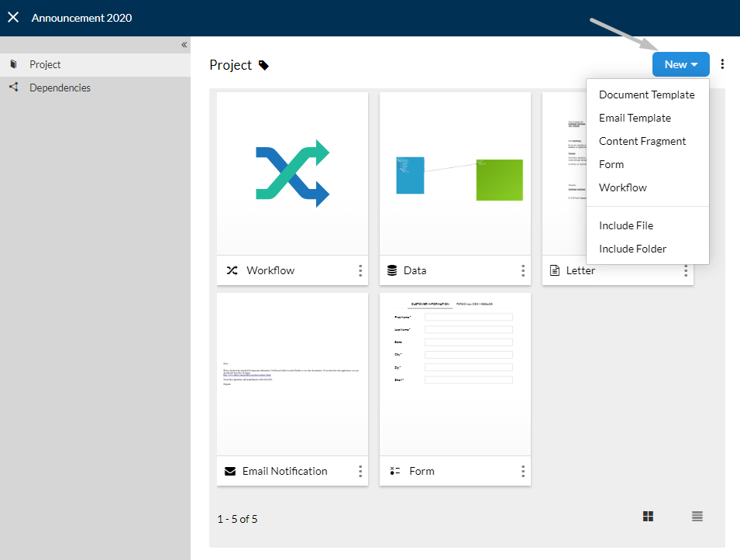Click the Dependencies graph icon
This screenshot has height=560, width=740.
pyautogui.click(x=14, y=88)
